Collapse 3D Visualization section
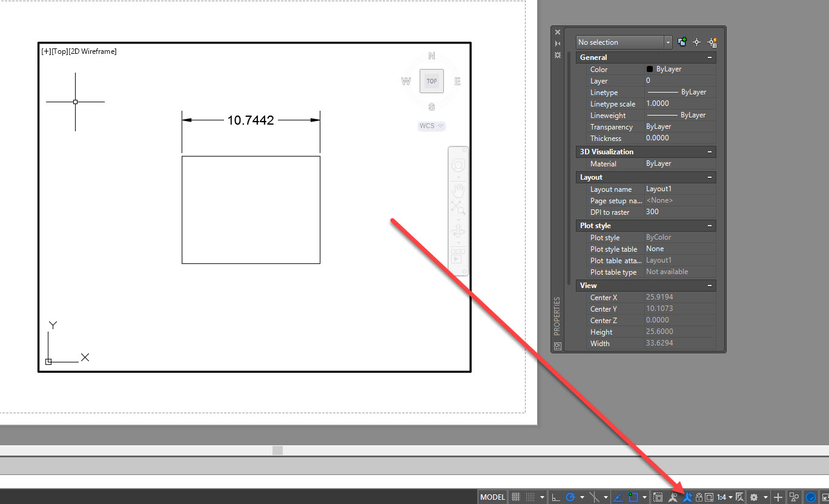 click(710, 152)
